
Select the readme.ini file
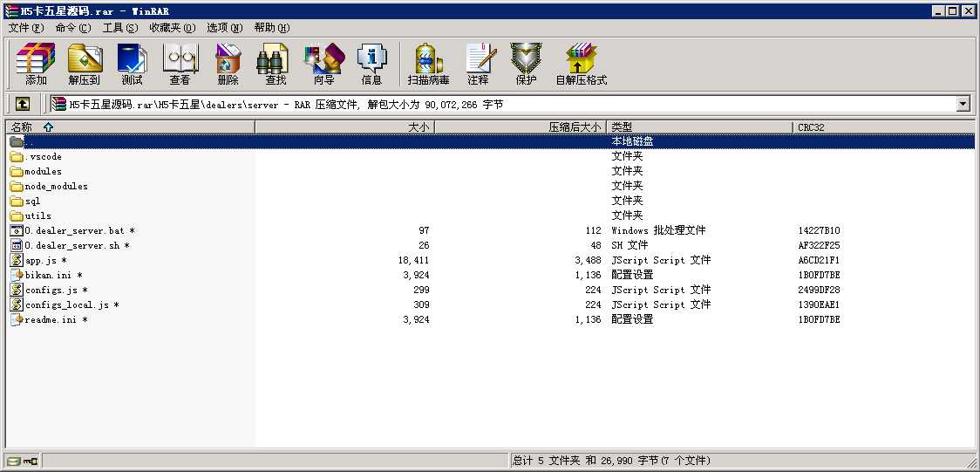pyautogui.click(x=50, y=320)
